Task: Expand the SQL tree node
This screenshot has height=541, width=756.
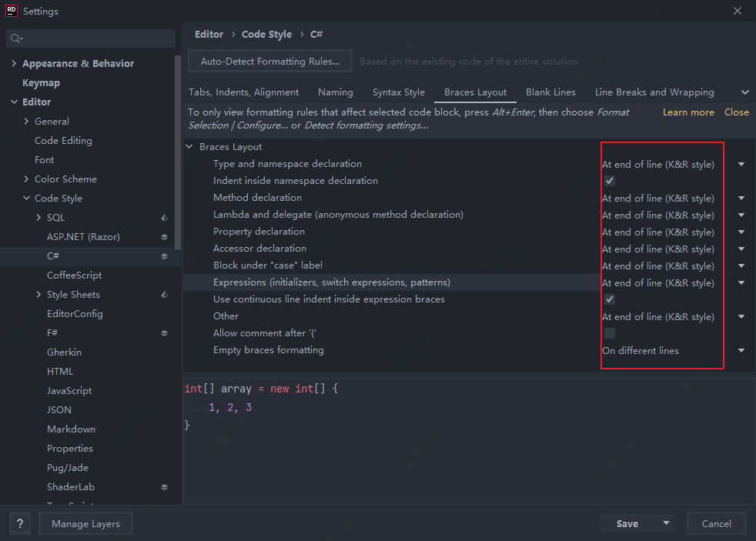Action: tap(38, 218)
